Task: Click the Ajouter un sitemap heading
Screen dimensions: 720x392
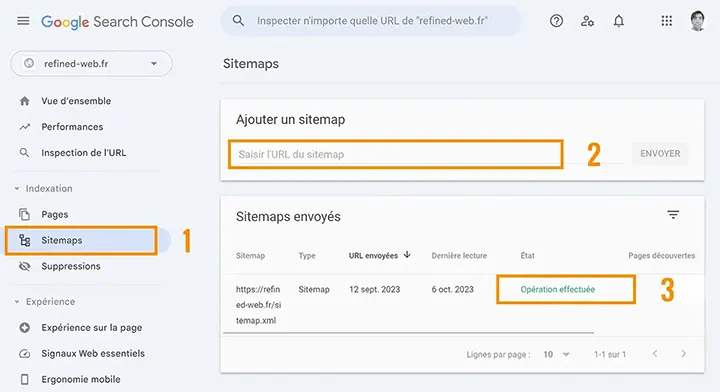Action: coord(290,119)
